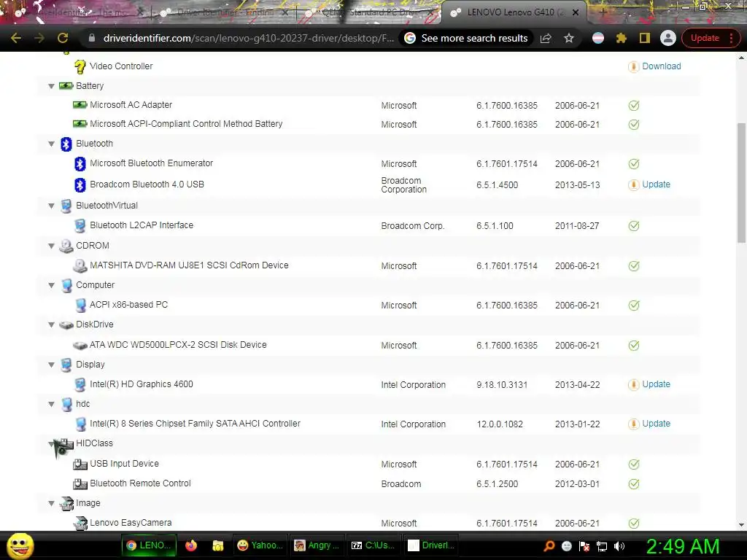The height and width of the screenshot is (560, 747).
Task: Click the page vertical scrollbar thumb
Action: (741, 183)
